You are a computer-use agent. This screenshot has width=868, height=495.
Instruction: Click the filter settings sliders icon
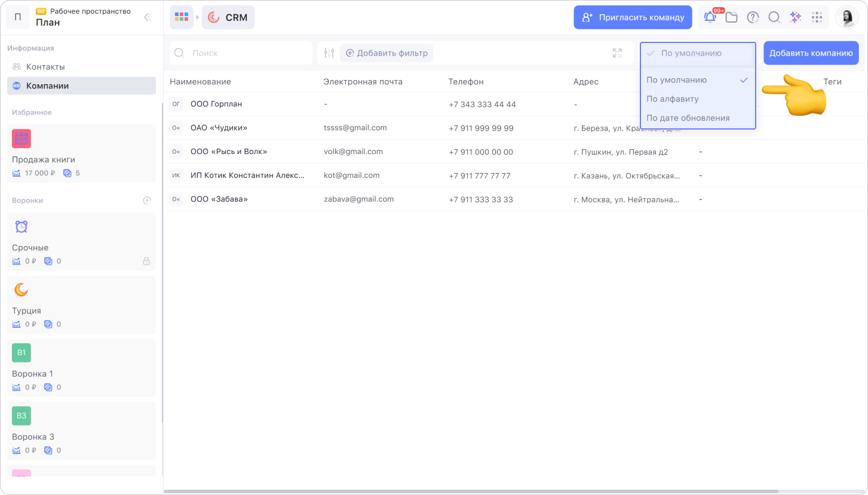point(329,53)
